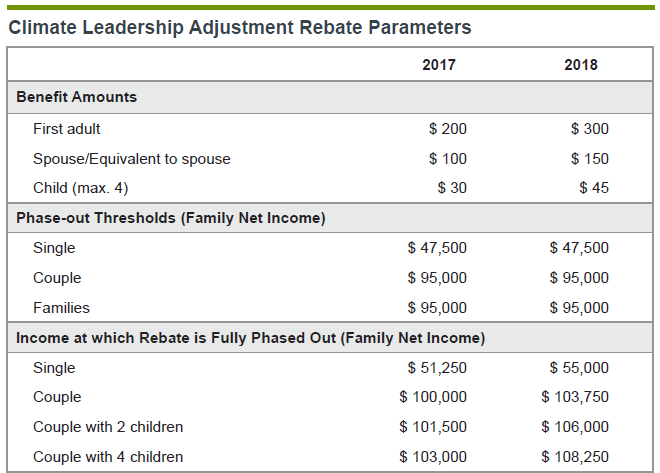Click the $ 200 first adult value

[x=448, y=128]
